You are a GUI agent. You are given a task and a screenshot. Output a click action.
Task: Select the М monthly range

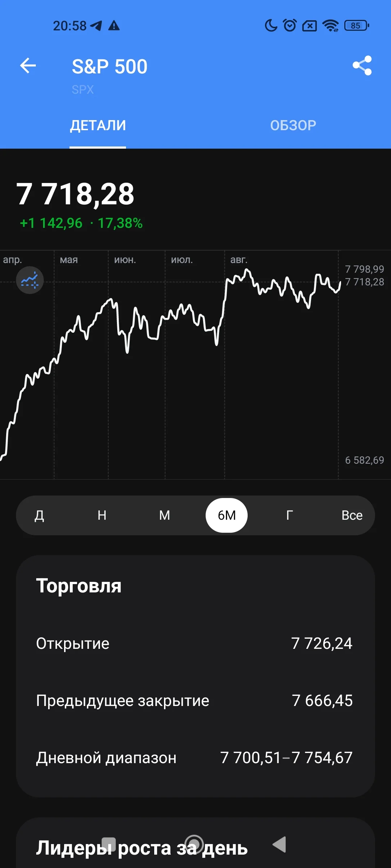click(x=164, y=515)
